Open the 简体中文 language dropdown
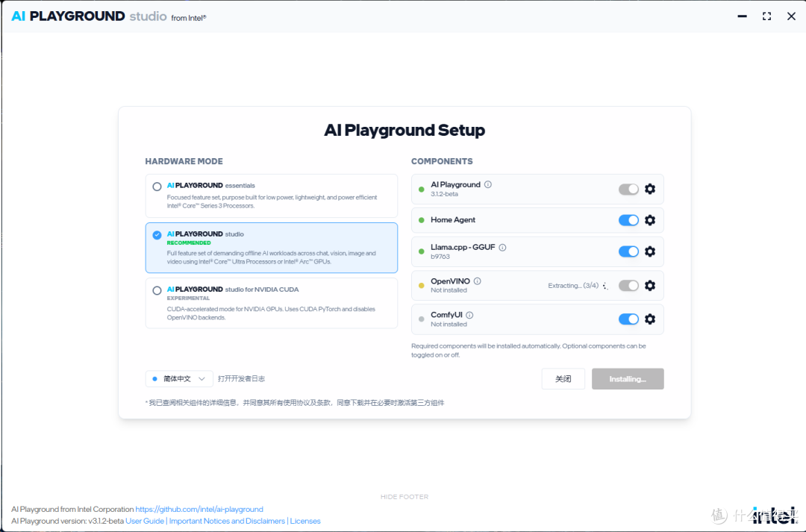 [179, 379]
